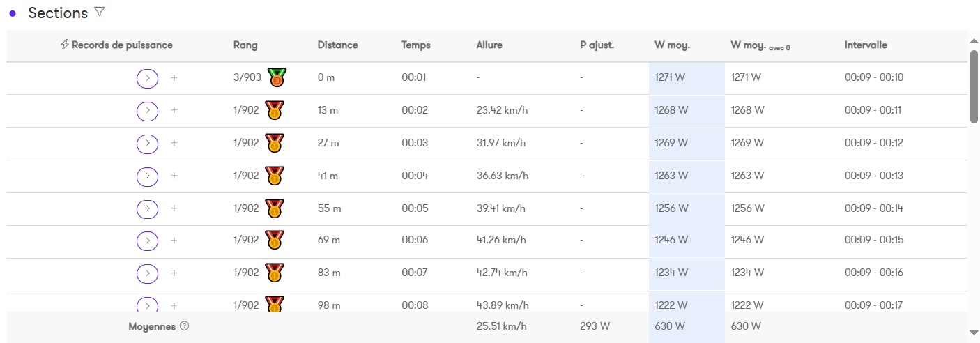Expand the row with interval 00:09 - 00:13
The height and width of the screenshot is (343, 980).
(147, 176)
